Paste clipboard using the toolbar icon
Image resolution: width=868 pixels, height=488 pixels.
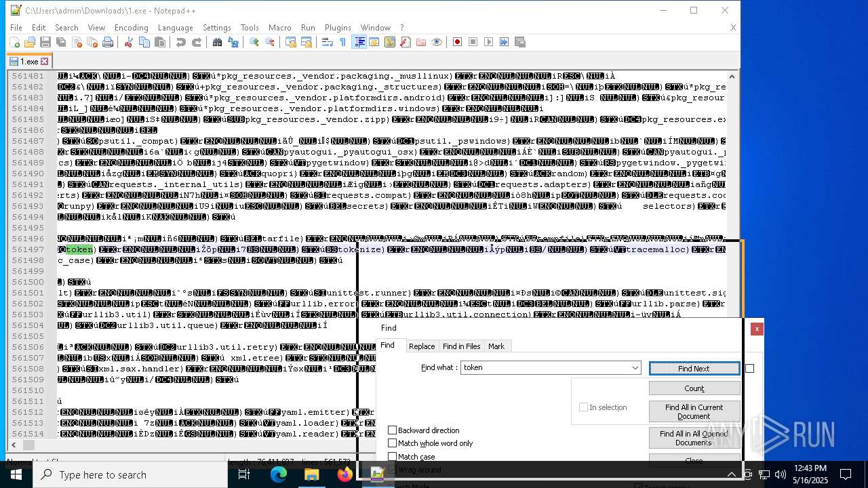tap(160, 42)
